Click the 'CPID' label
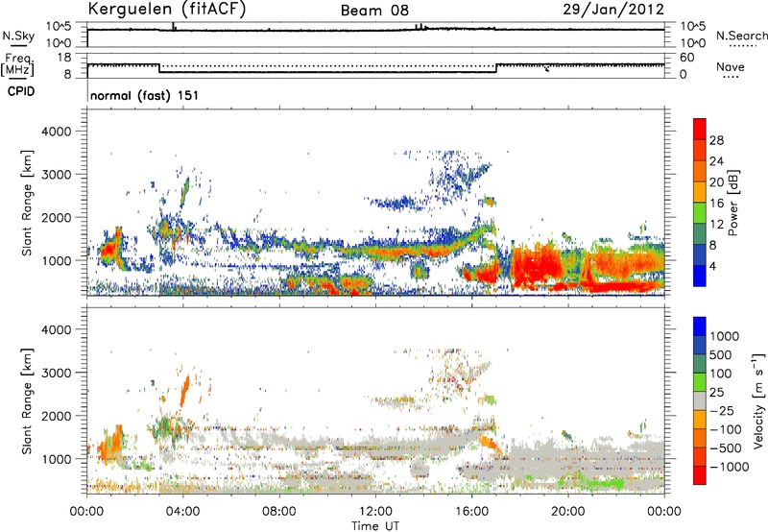768x532 pixels. (x=21, y=91)
